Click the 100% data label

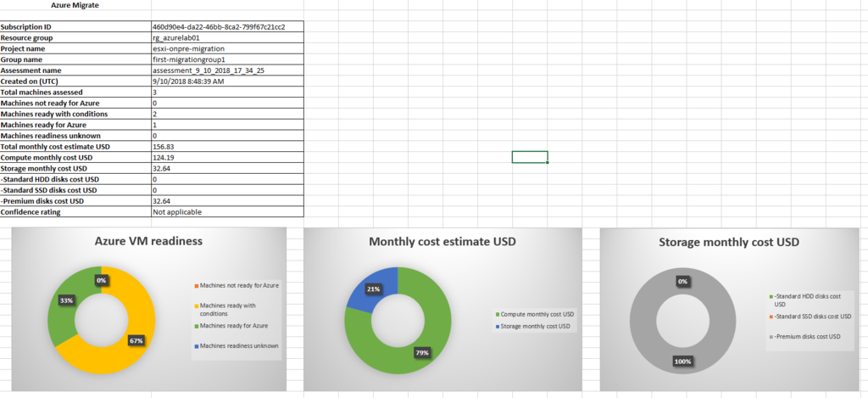682,362
